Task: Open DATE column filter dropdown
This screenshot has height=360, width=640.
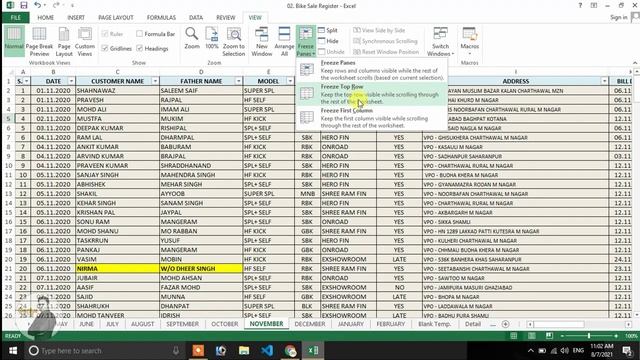Action: point(71,81)
